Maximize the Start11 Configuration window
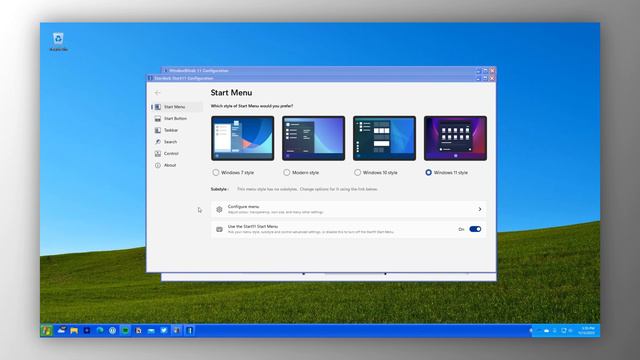640x360 pixels. coord(485,78)
